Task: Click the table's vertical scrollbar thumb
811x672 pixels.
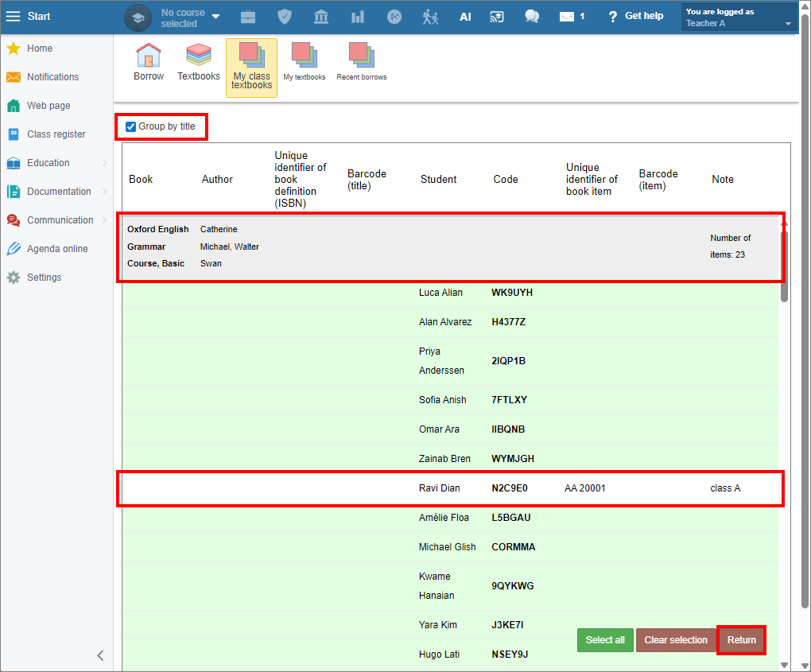Action: tap(784, 265)
